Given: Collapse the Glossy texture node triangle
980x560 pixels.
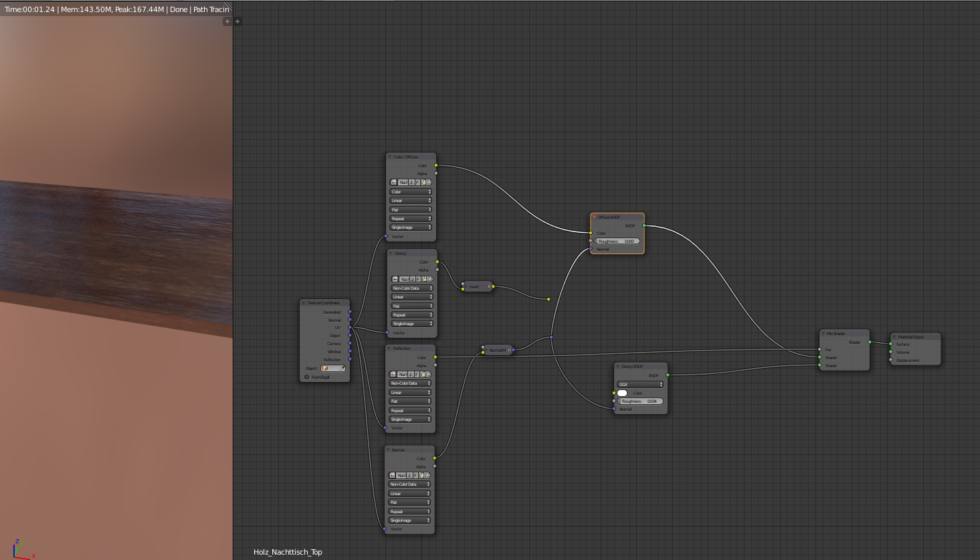Looking at the screenshot, I should tap(391, 254).
